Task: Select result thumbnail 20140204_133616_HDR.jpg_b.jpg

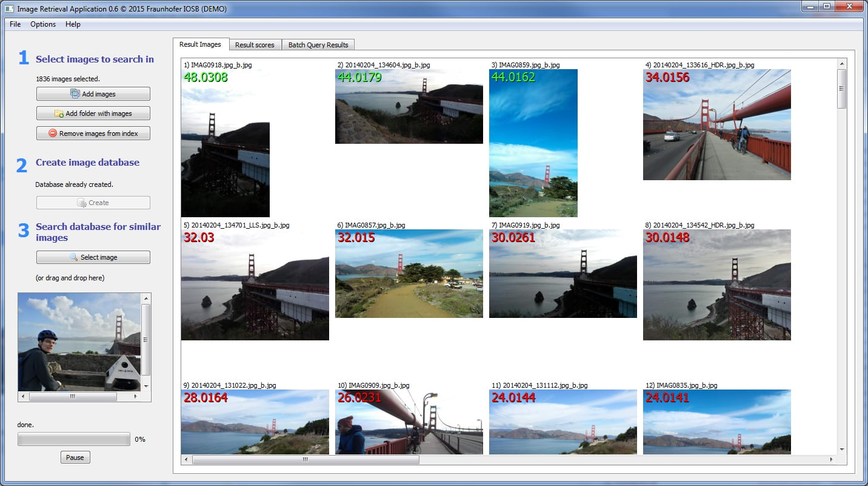Action: (x=717, y=124)
